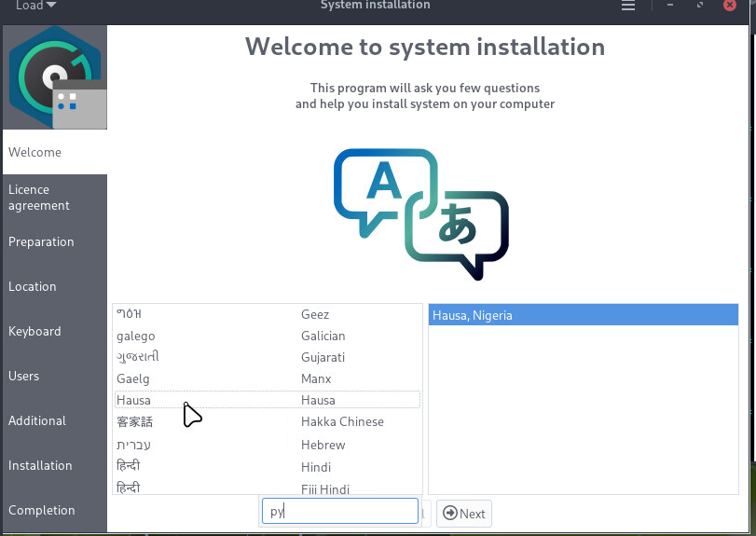Maximize the installer window
This screenshot has height=536, width=756.
pos(699,6)
